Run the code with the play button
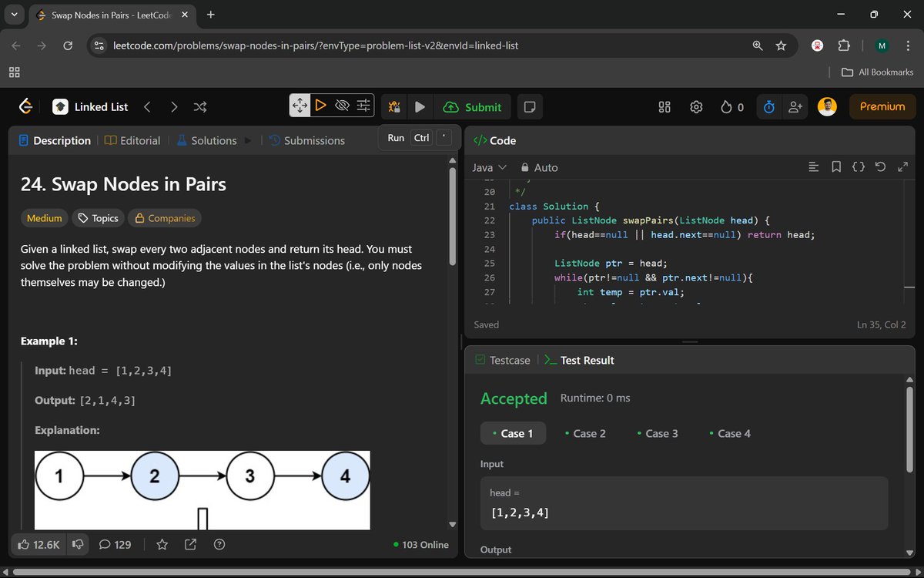The height and width of the screenshot is (578, 924). 420,107
